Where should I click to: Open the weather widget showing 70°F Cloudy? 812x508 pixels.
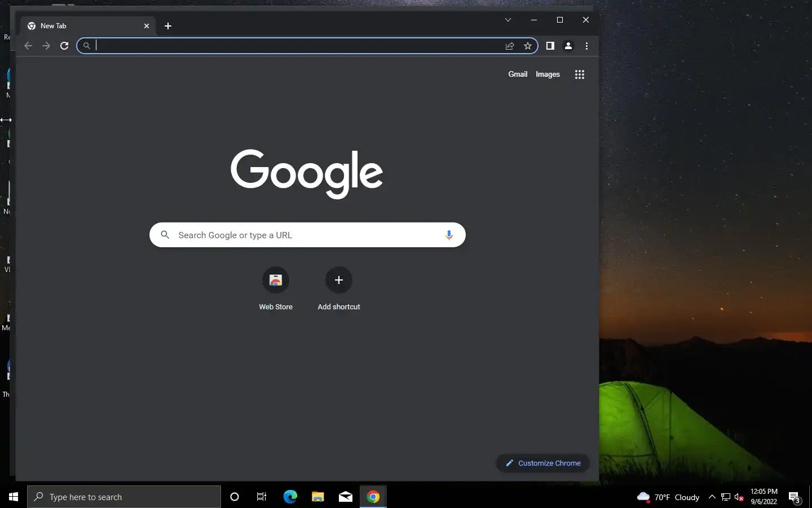pyautogui.click(x=668, y=497)
